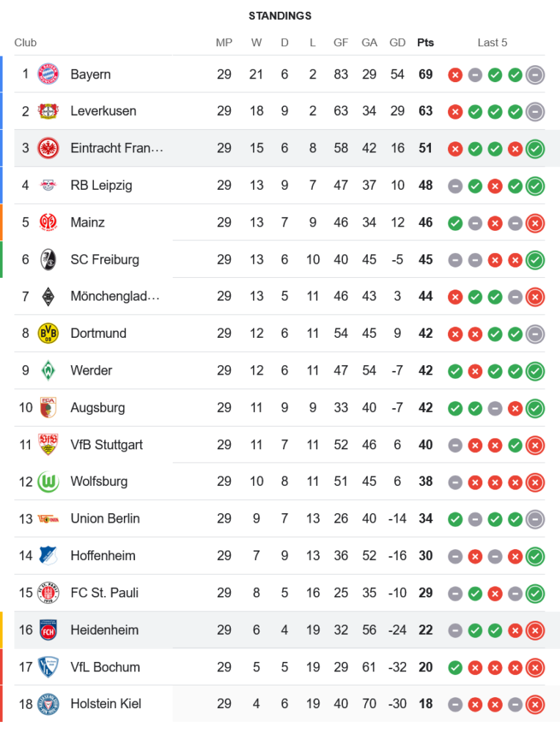This screenshot has width=560, height=733.
Task: Click Heidenheim's latest loss result icon
Action: [x=535, y=630]
